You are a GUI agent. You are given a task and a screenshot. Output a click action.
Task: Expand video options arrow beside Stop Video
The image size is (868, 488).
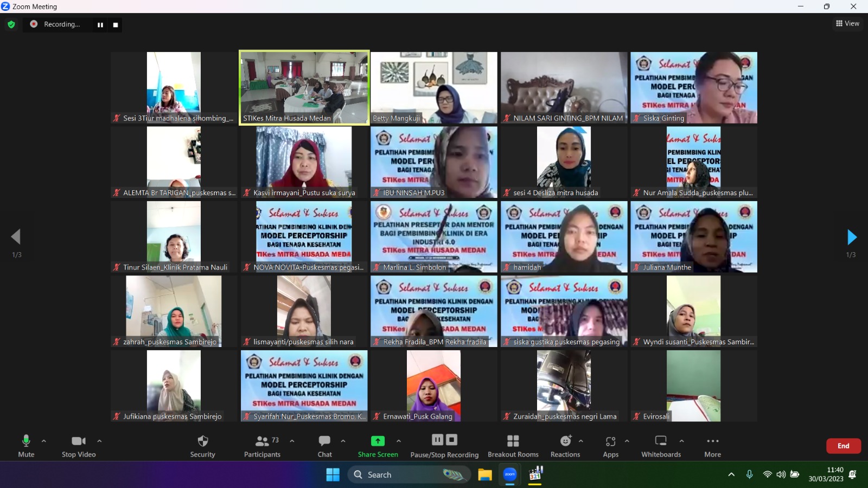99,441
